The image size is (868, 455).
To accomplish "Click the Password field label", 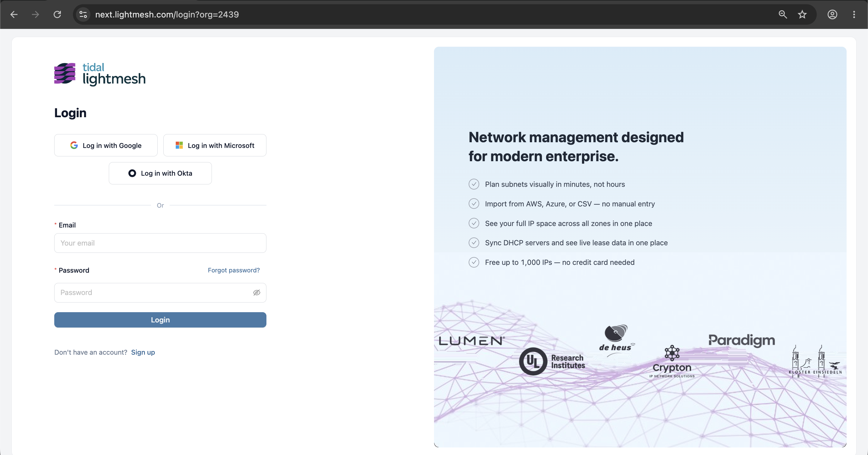I will click(74, 271).
